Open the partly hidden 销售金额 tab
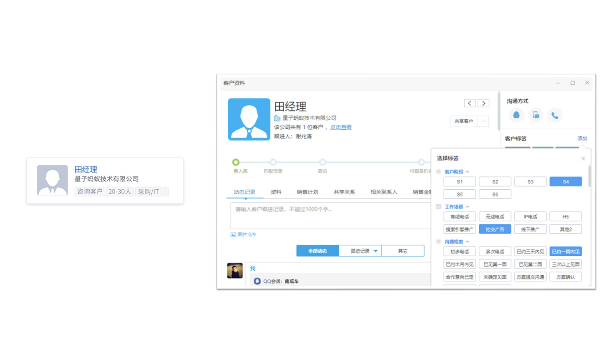The image size is (615, 364). pyautogui.click(x=422, y=192)
